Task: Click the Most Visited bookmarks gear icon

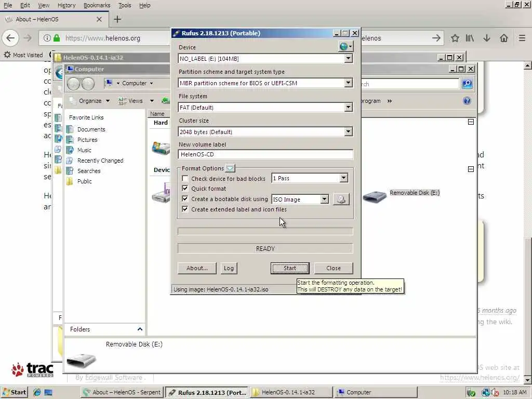Action: 7,55
